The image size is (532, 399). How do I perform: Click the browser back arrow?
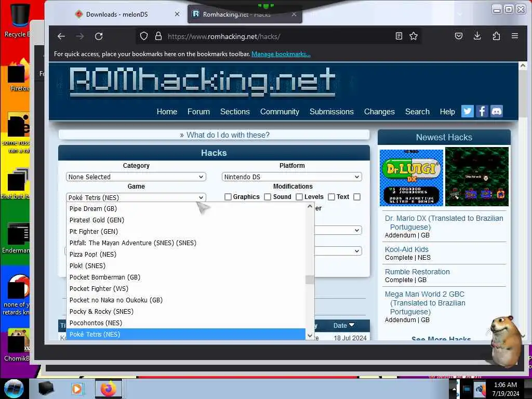[x=61, y=36]
